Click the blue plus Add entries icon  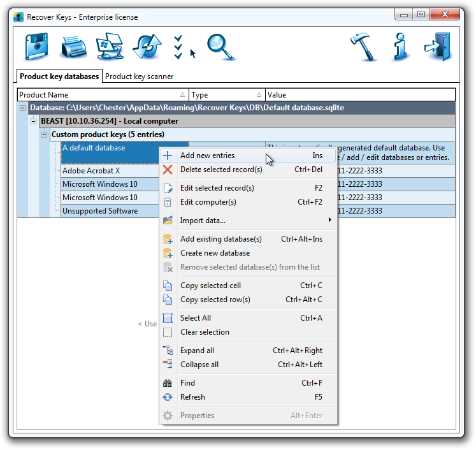pos(168,156)
